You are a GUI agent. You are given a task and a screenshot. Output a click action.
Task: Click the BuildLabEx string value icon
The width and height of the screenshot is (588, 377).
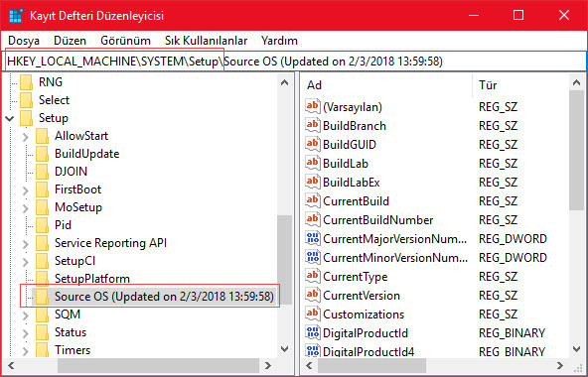click(312, 182)
